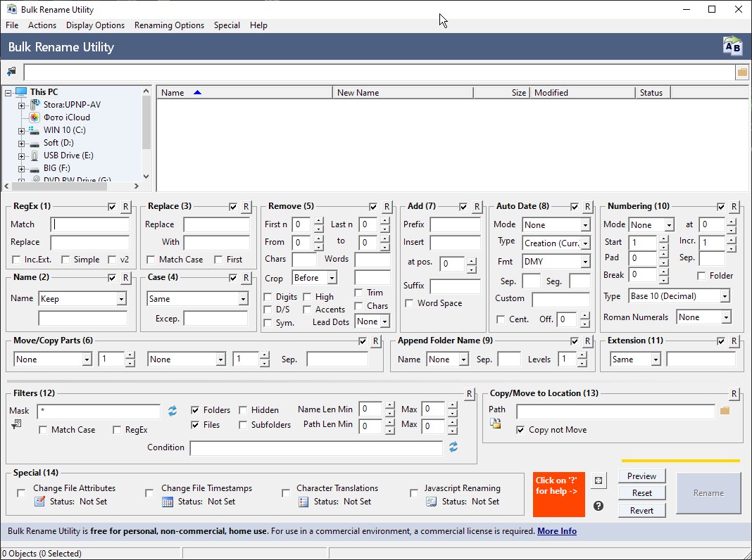Reset Append Folder Name (9) with R button
The image size is (752, 560).
pos(587,341)
